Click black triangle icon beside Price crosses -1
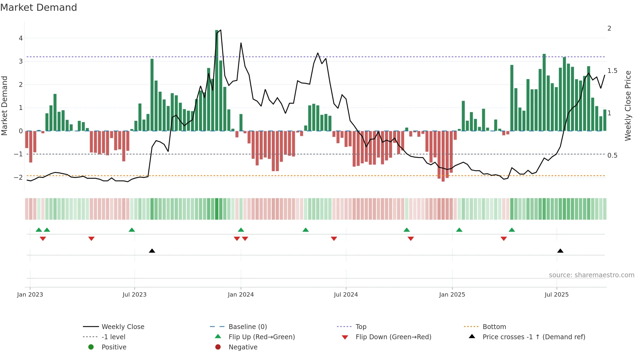 coord(472,336)
